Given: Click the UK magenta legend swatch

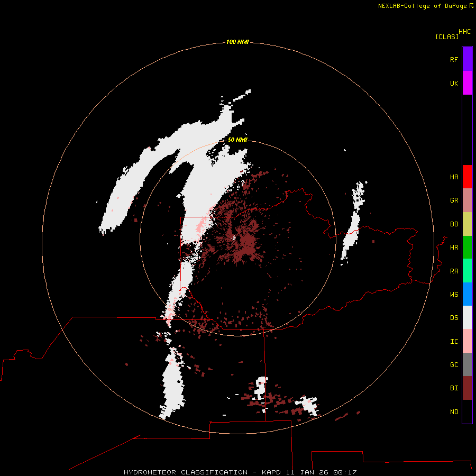Looking at the screenshot, I should pos(467,83).
